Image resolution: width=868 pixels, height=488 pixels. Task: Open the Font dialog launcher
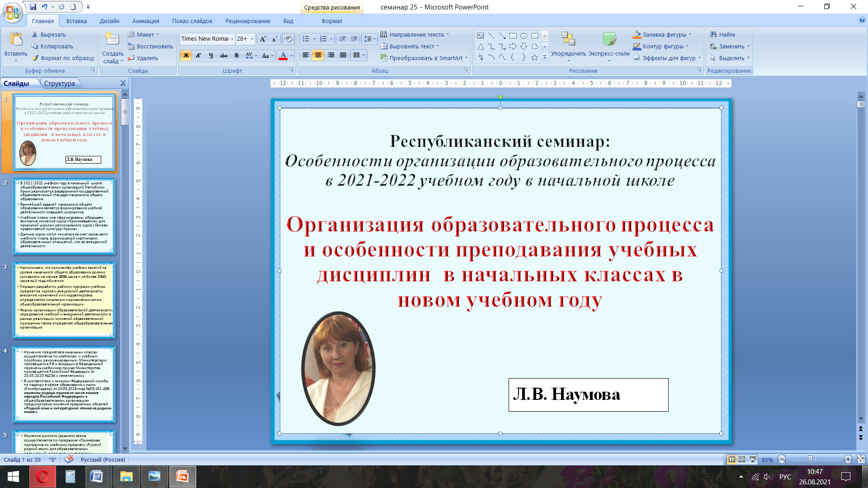click(292, 70)
